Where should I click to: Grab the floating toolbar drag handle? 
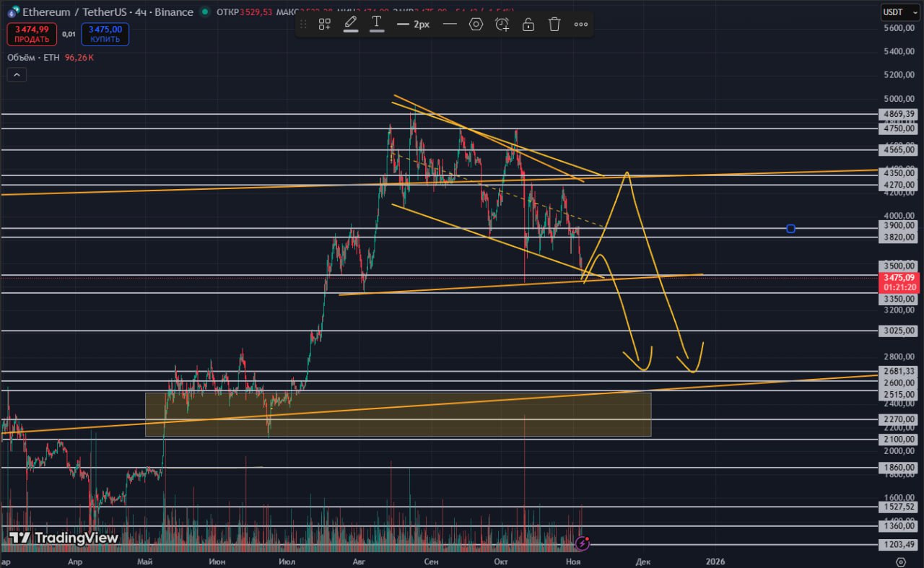point(303,25)
